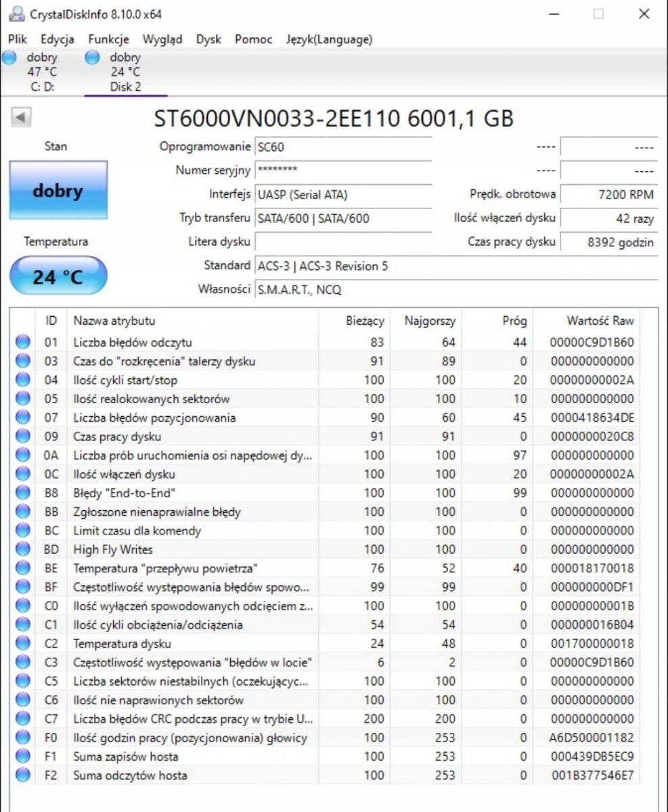
Task: Click the CrystalDiskInfo app icon in title bar
Action: (17, 14)
